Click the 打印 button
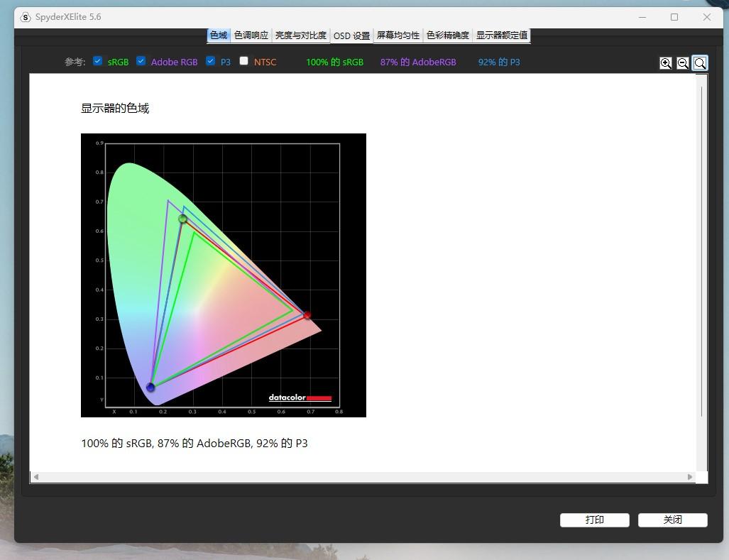The image size is (729, 560). pyautogui.click(x=595, y=520)
